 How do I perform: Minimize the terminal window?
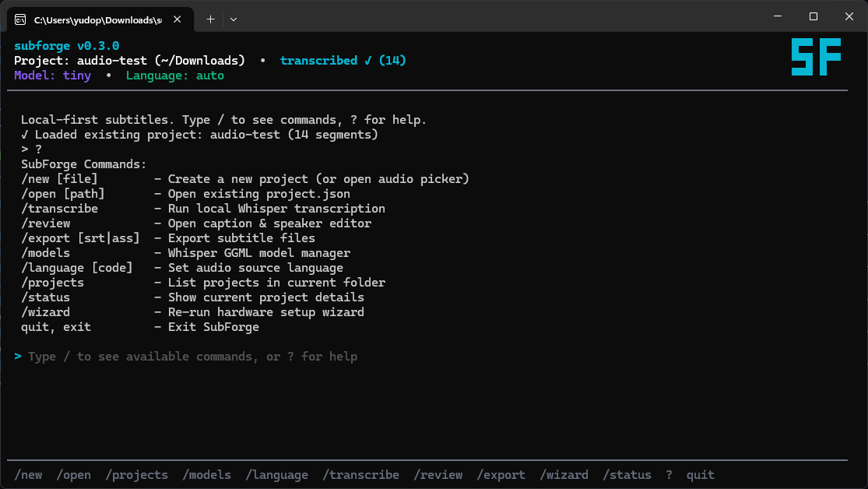[778, 16]
